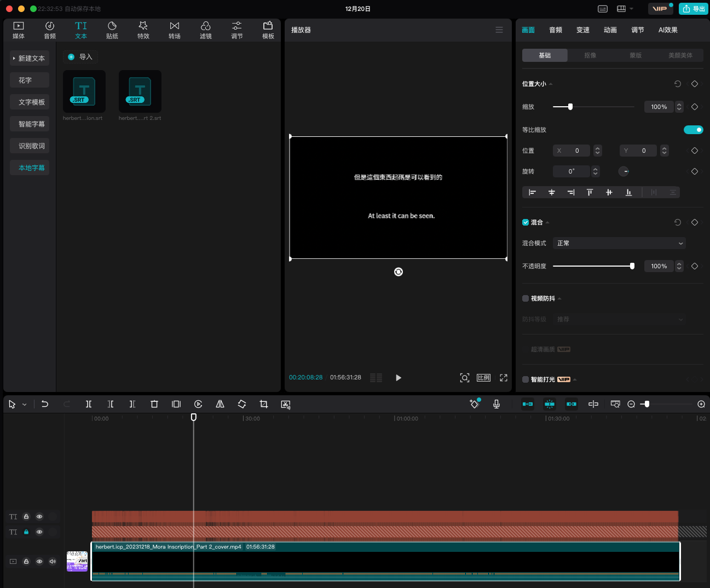Enable the 视频防抖 stabilization checkbox
Viewport: 710px width, 588px height.
pyautogui.click(x=526, y=298)
